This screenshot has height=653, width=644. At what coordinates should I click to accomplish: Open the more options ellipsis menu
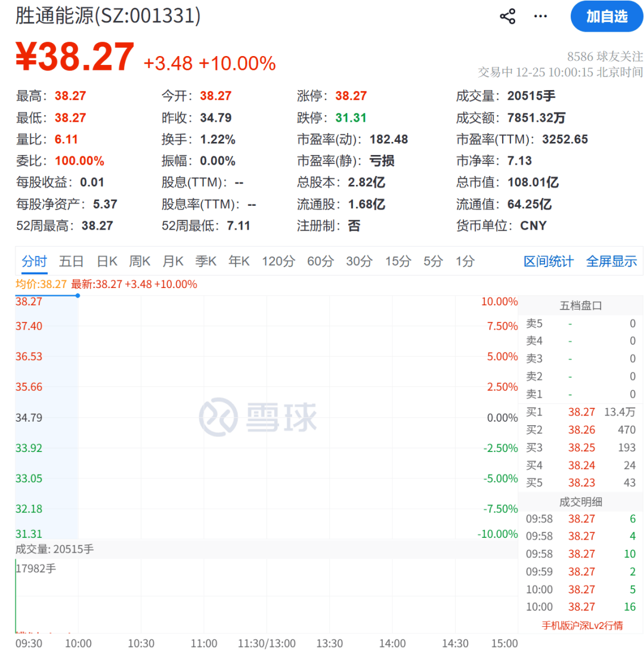coord(540,16)
